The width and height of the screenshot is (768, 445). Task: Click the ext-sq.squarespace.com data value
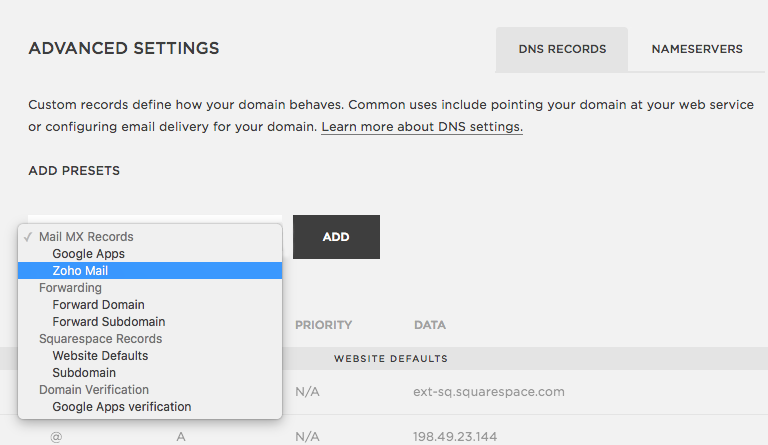click(489, 392)
